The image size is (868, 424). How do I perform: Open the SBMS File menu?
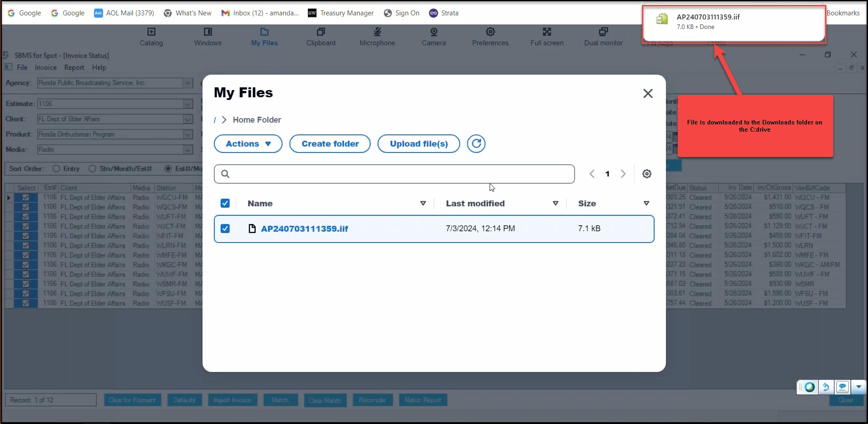point(22,67)
